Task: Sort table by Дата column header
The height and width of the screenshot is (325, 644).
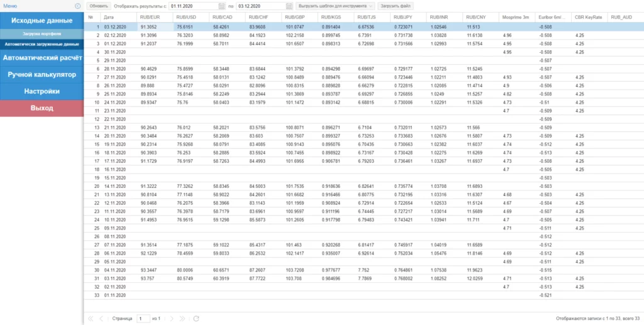Action: (x=109, y=17)
